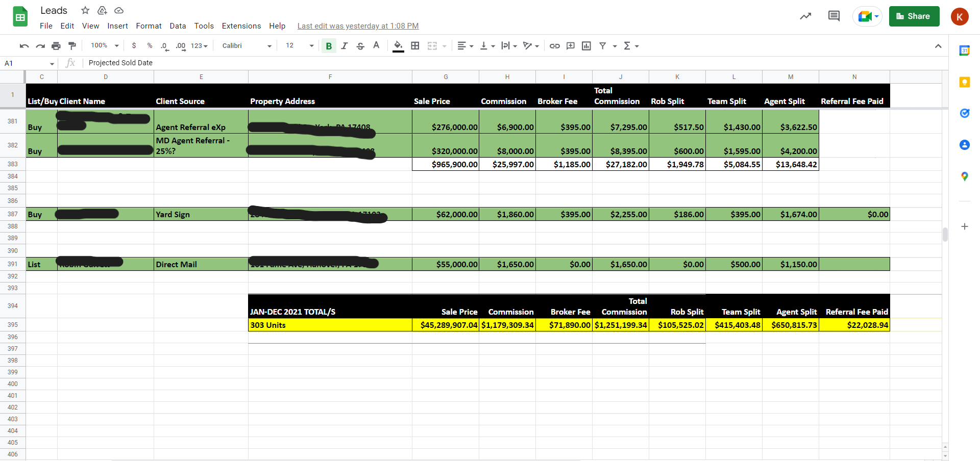Screen dimensions: 980x461
Task: Open the fill color picker
Action: click(x=399, y=46)
